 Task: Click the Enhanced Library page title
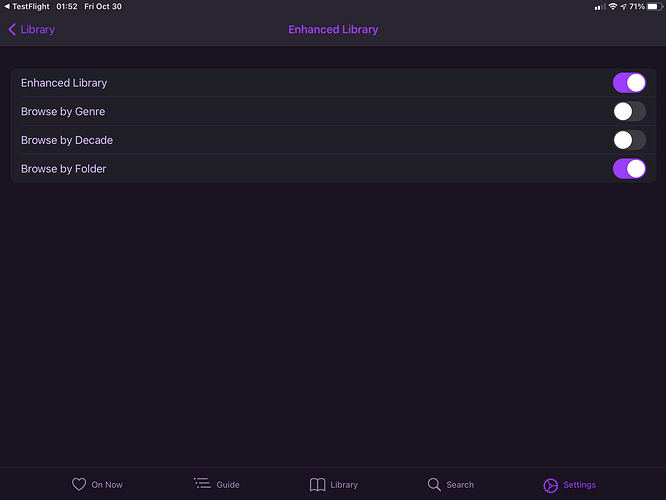(x=333, y=30)
